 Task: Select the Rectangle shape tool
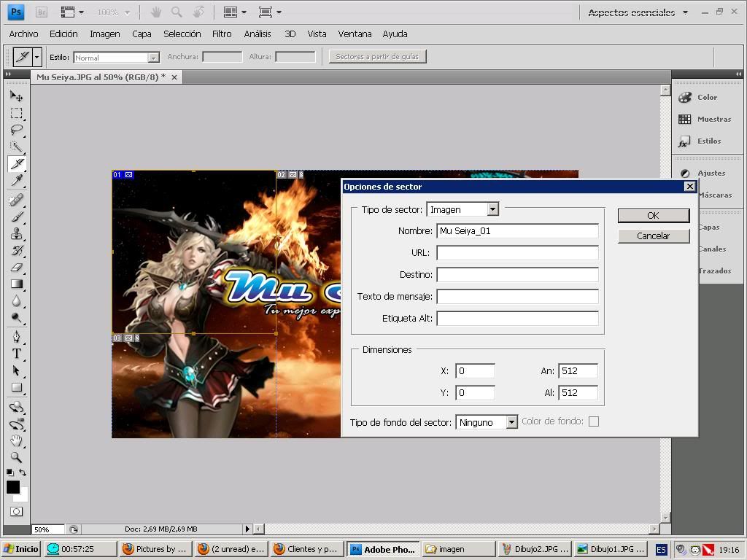tap(17, 387)
